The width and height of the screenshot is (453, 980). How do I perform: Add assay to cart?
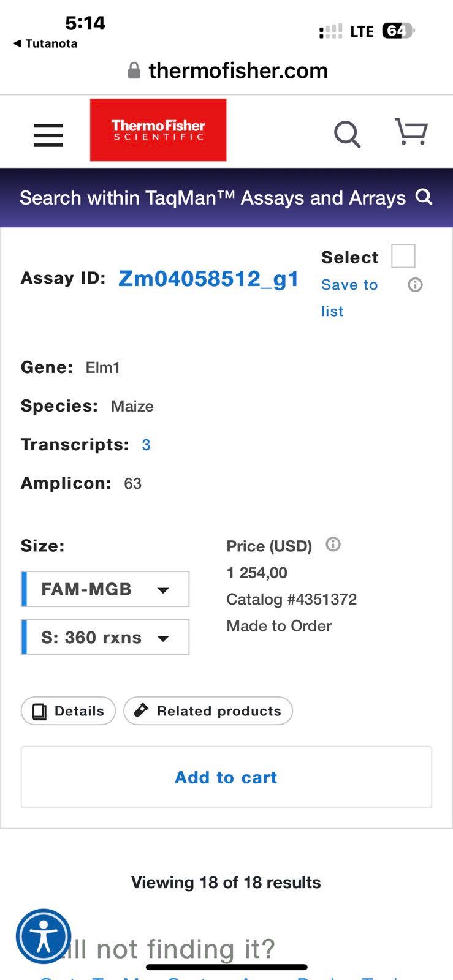coord(226,777)
